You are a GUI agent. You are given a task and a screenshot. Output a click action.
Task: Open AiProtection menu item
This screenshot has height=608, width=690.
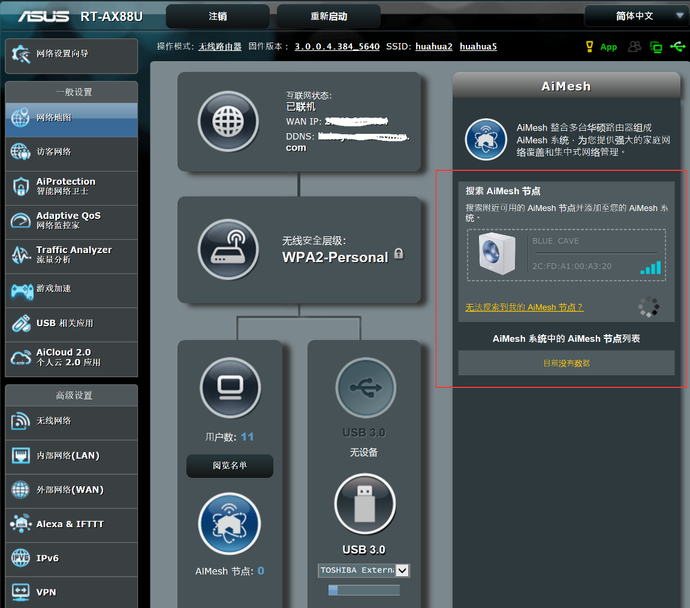coord(71,187)
